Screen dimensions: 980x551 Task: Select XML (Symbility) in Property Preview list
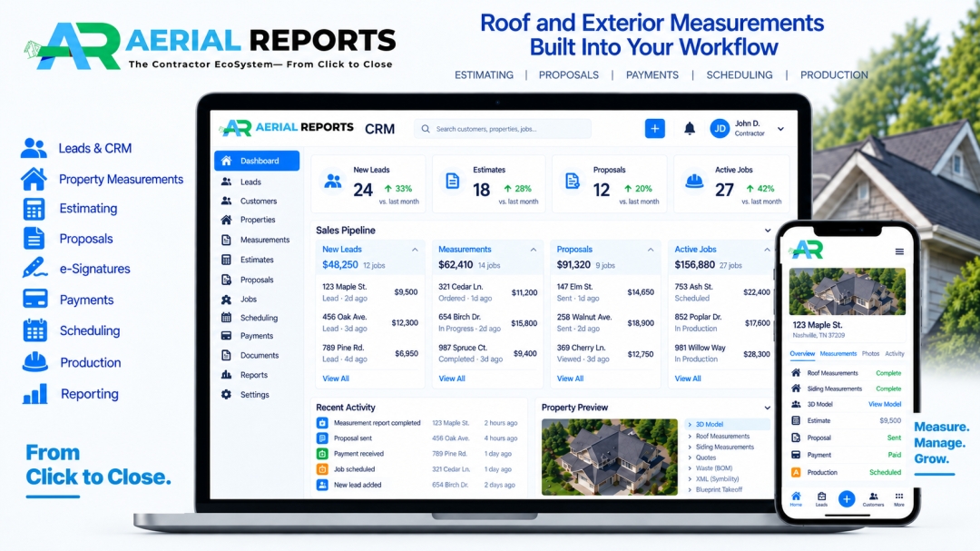tap(717, 479)
